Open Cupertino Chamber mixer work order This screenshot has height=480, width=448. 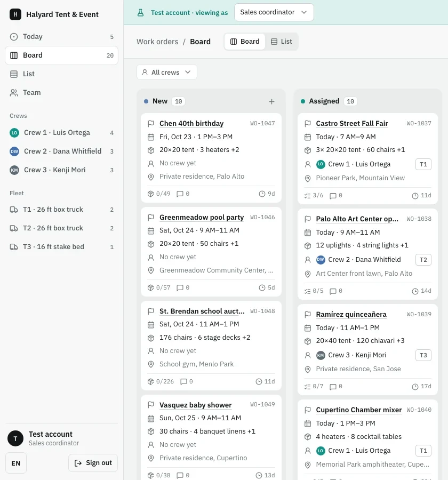tap(358, 410)
